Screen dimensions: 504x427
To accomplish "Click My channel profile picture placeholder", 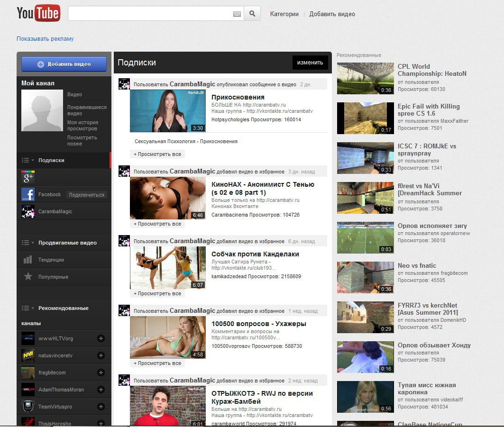I will [x=42, y=110].
